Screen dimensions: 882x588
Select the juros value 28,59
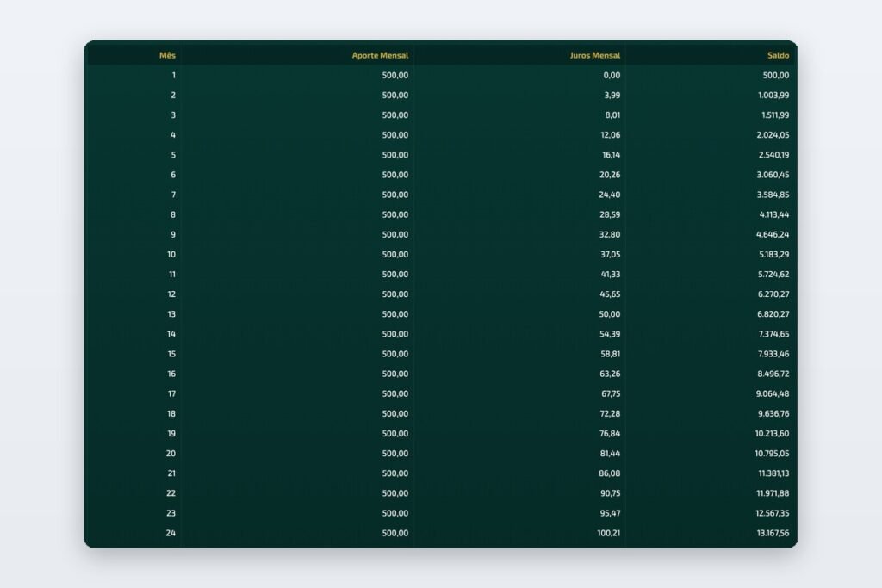click(x=610, y=214)
